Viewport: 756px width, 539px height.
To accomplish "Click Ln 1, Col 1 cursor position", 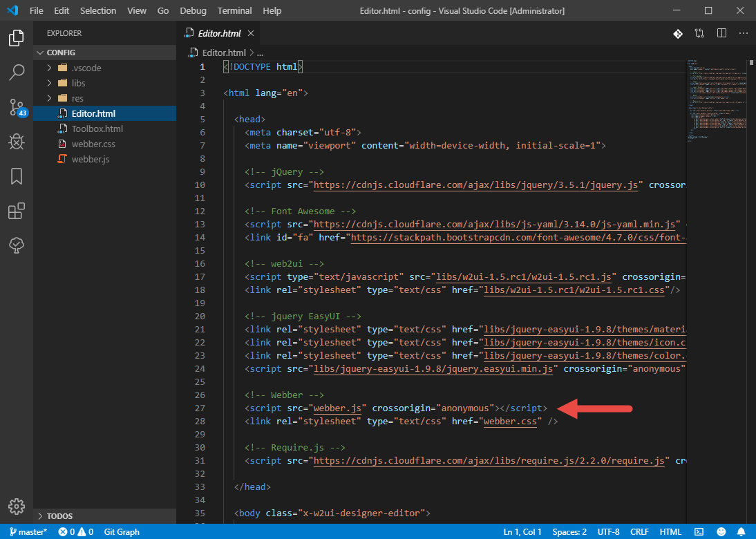I will click(x=522, y=532).
